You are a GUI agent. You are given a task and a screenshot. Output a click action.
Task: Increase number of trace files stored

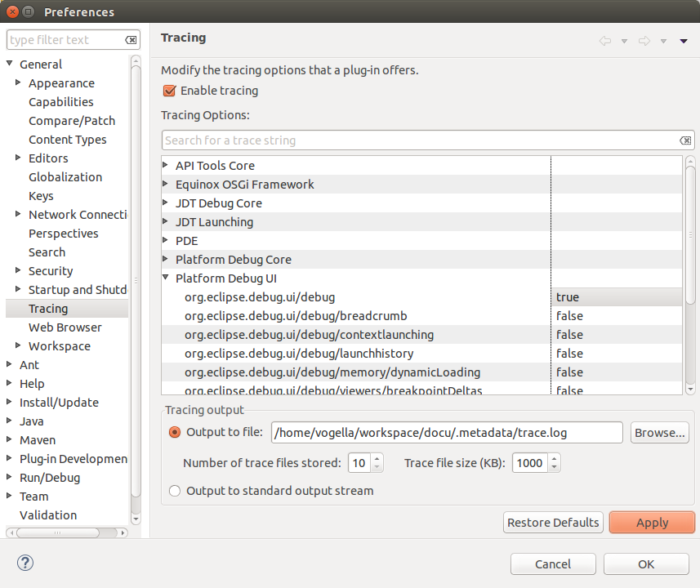[x=377, y=458]
